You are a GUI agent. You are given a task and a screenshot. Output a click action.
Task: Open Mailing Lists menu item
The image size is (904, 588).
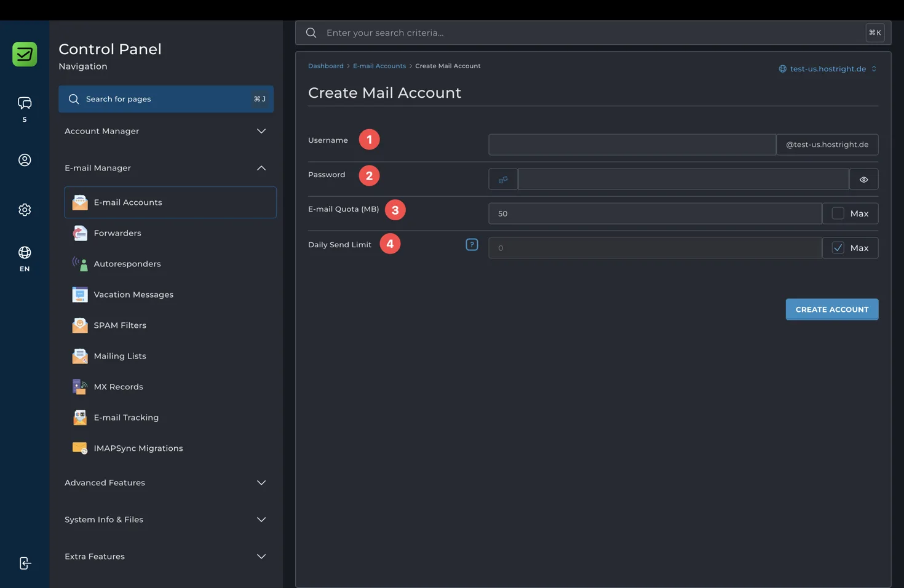170,356
